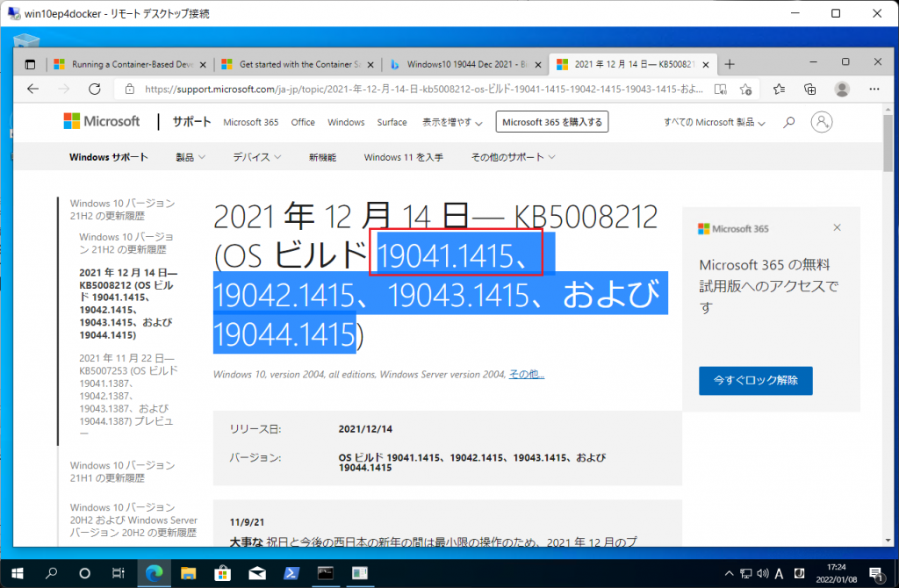
Task: Click the page vertical scrollbar thumb
Action: tap(888, 141)
